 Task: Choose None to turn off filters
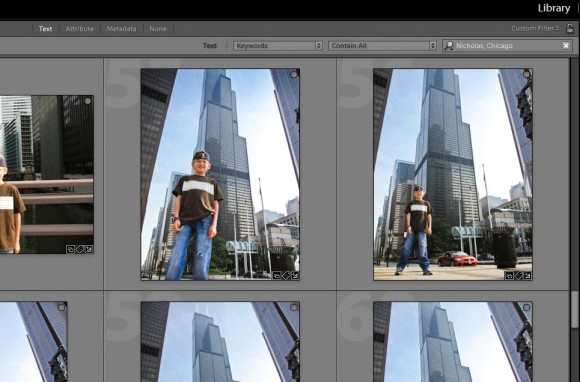tap(158, 28)
